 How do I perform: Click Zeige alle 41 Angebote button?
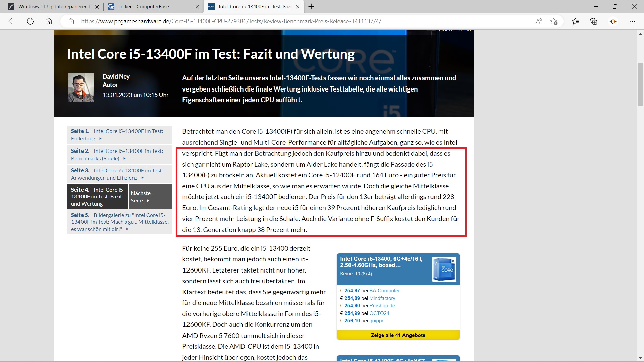(398, 335)
